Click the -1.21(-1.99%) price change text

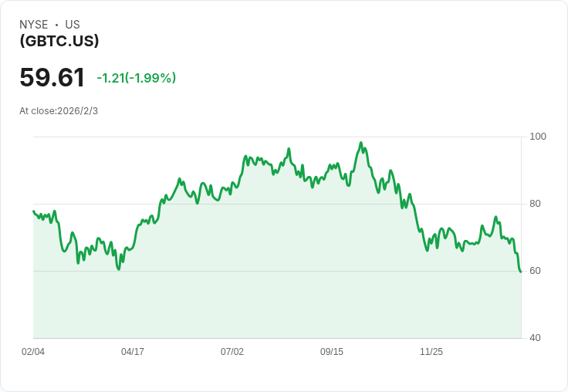click(136, 78)
